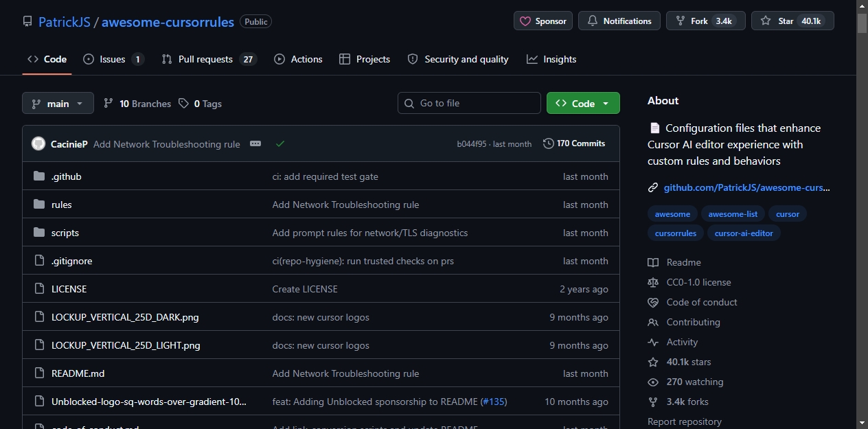Open the Pull requests tab
Screen dimensions: 868x429
click(x=209, y=59)
